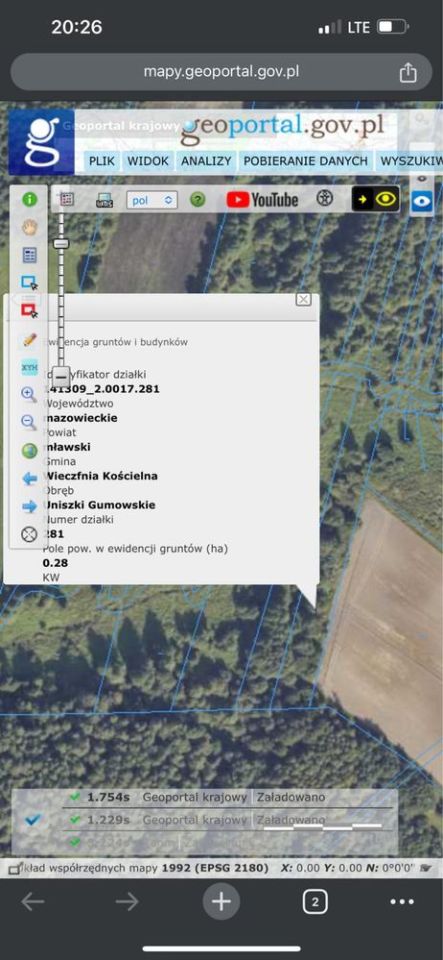Tap browser back arrow
Image resolution: width=443 pixels, height=960 pixels.
[x=32, y=902]
